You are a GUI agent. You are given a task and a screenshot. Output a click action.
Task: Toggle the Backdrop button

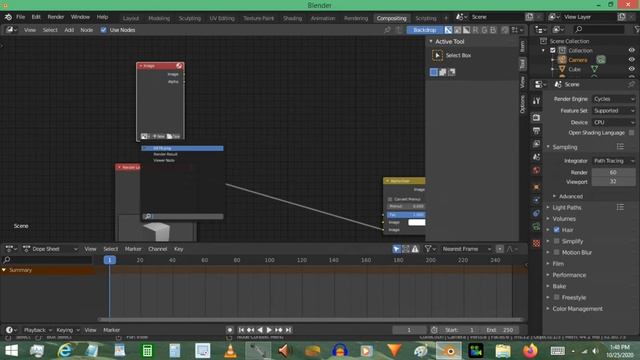click(424, 30)
